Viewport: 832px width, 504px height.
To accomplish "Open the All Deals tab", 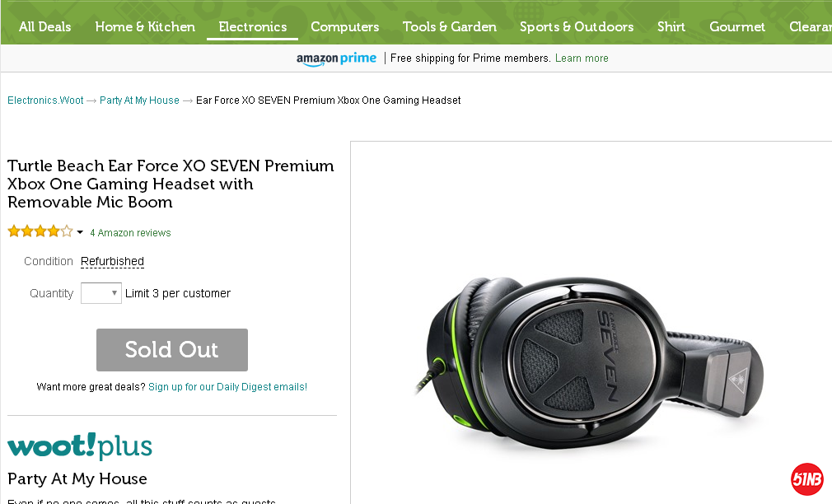I will pyautogui.click(x=44, y=26).
